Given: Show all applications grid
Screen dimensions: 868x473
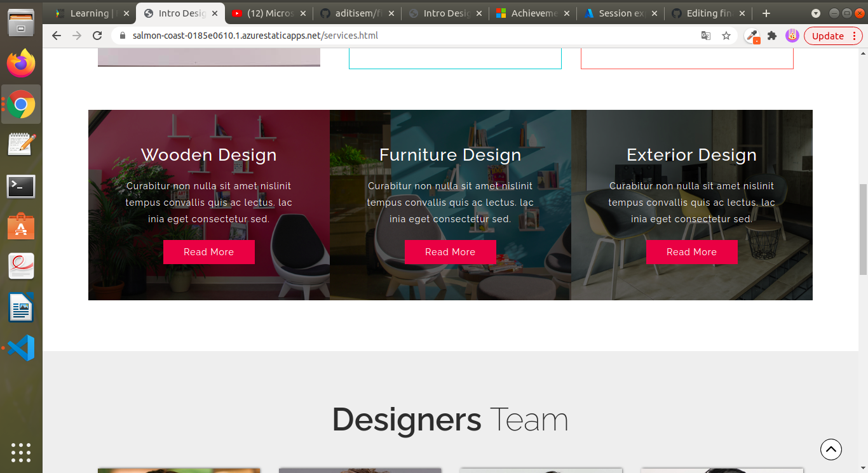Looking at the screenshot, I should [x=21, y=452].
